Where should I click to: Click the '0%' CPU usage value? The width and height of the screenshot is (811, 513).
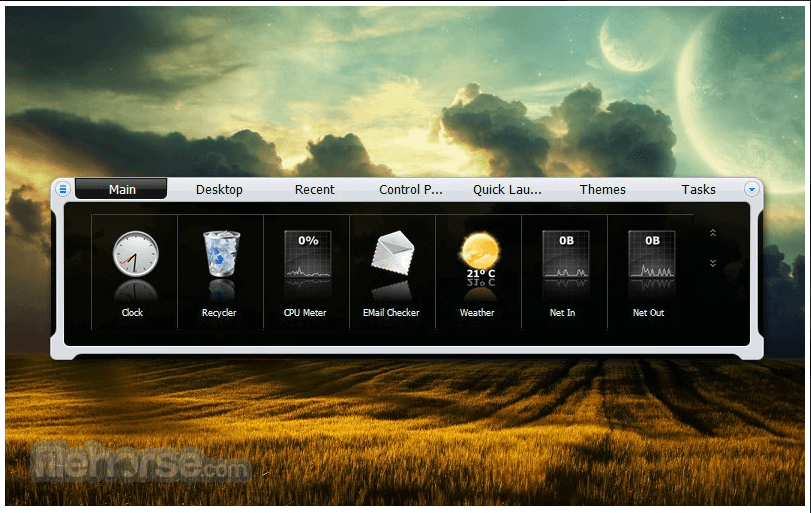pos(308,240)
